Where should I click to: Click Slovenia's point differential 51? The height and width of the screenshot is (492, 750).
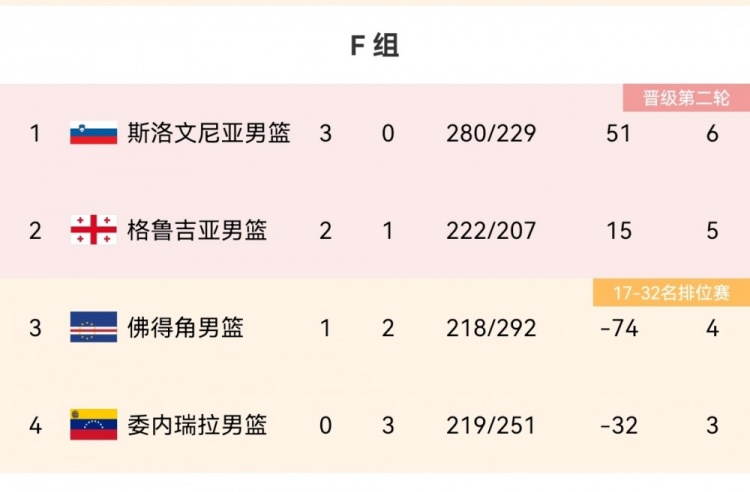pyautogui.click(x=618, y=133)
